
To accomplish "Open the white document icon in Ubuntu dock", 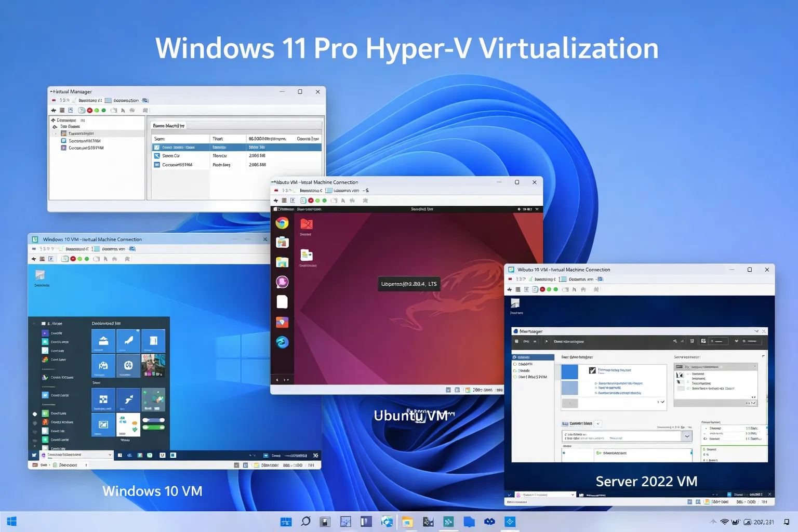I will [282, 302].
